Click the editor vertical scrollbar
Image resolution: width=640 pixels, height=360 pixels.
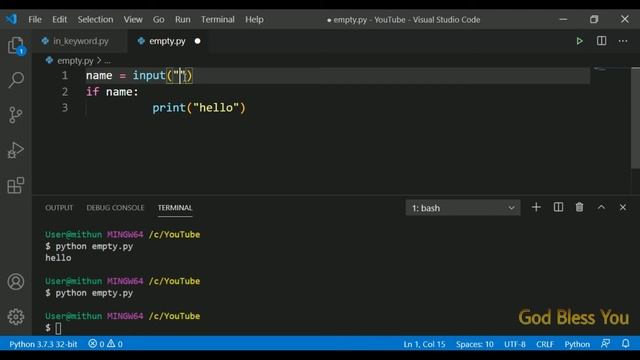click(635, 118)
